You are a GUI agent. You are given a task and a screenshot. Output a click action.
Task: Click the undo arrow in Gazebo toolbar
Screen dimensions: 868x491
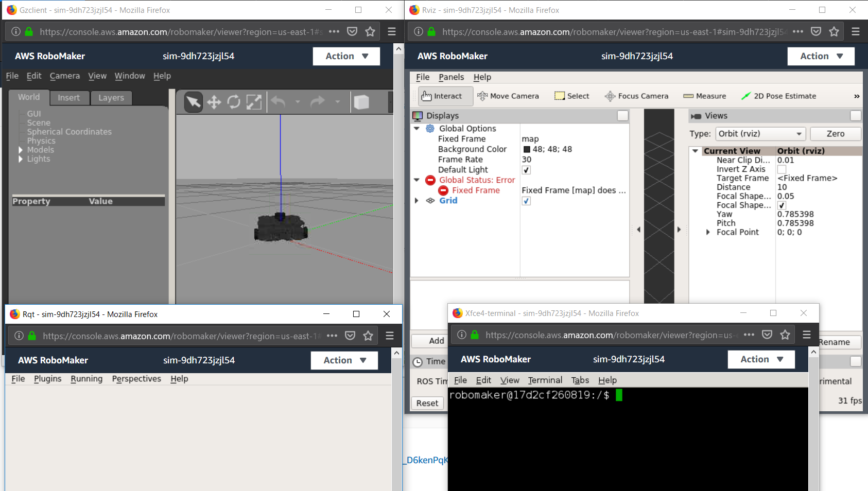point(278,102)
